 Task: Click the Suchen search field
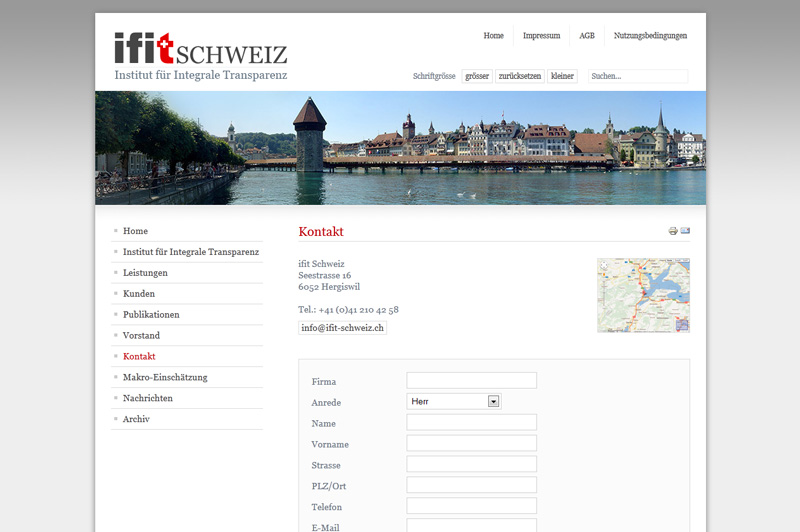point(637,76)
